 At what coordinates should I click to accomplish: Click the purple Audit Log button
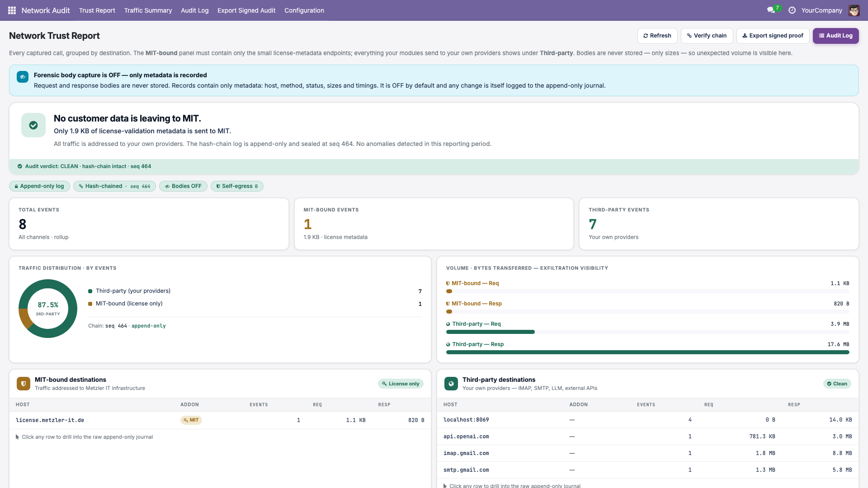pyautogui.click(x=835, y=36)
